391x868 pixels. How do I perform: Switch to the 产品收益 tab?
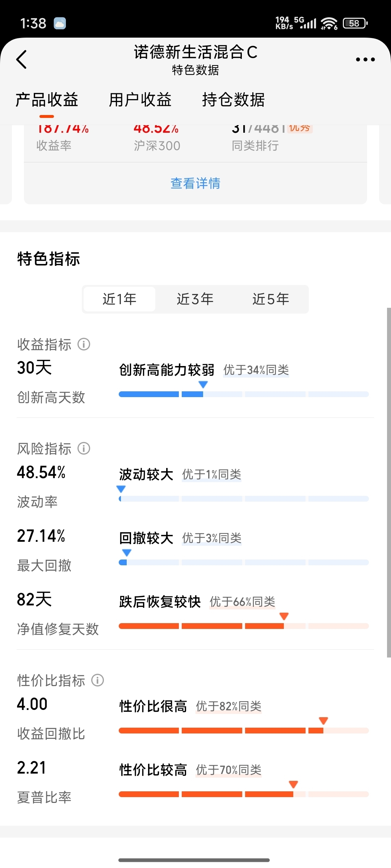pyautogui.click(x=47, y=100)
